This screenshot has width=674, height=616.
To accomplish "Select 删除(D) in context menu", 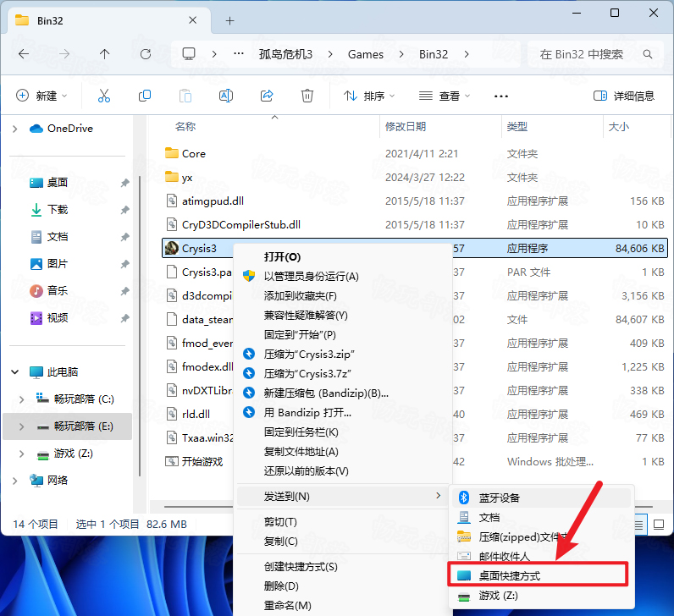I will point(343,586).
